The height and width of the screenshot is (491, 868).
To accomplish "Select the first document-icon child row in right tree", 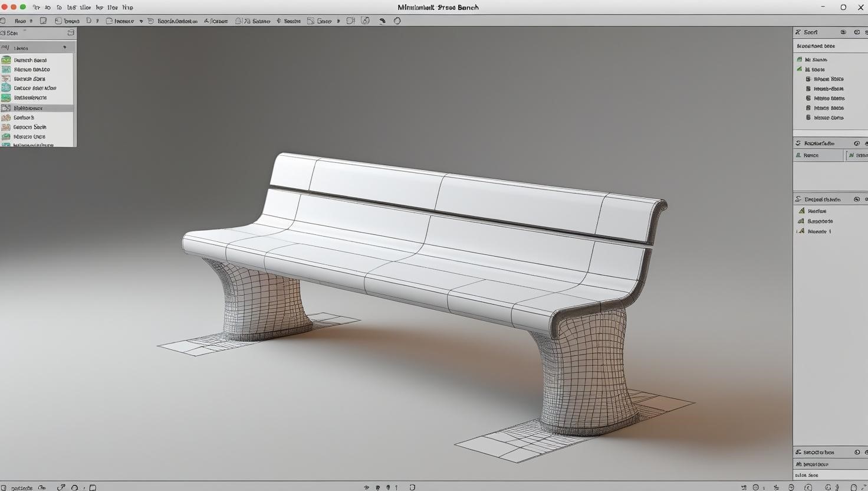I will 826,79.
